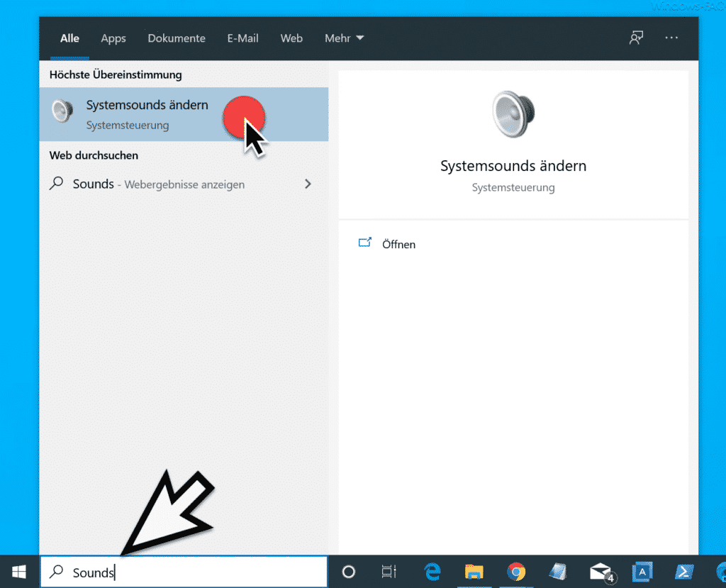Viewport: 726px width, 588px height.
Task: Open the Windows Start menu button
Action: click(18, 572)
